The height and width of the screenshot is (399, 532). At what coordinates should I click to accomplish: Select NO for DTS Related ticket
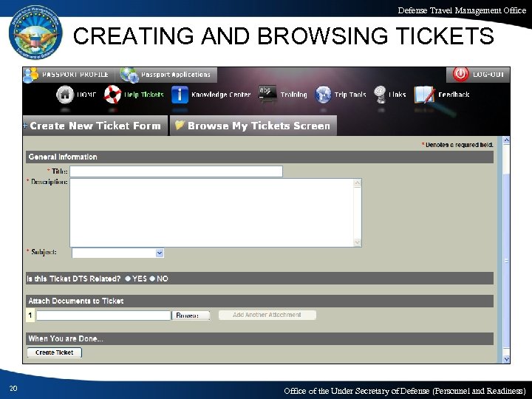click(x=152, y=279)
